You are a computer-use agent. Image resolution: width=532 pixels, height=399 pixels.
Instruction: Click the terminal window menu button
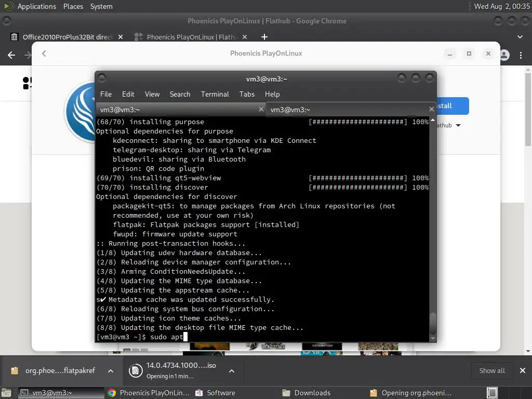(x=102, y=78)
